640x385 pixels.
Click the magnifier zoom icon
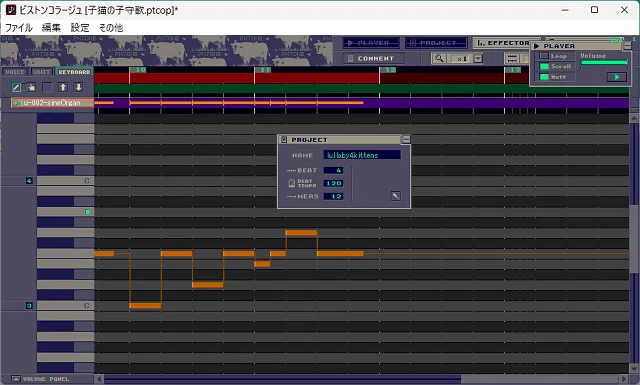tap(439, 58)
